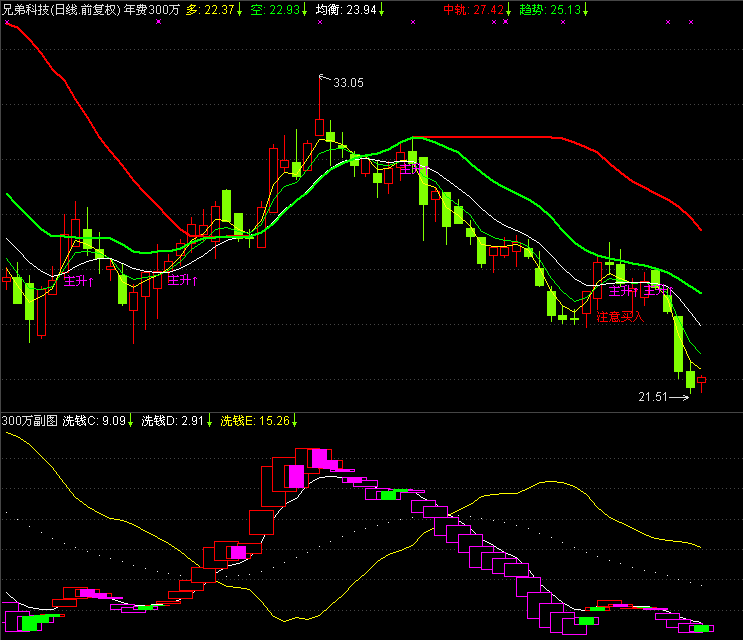Click the red 注意买入 signal text
This screenshot has height=640, width=743.
point(620,316)
